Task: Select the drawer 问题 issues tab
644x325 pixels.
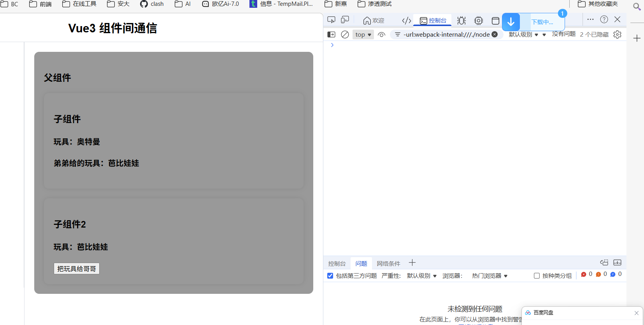Action: (361, 264)
